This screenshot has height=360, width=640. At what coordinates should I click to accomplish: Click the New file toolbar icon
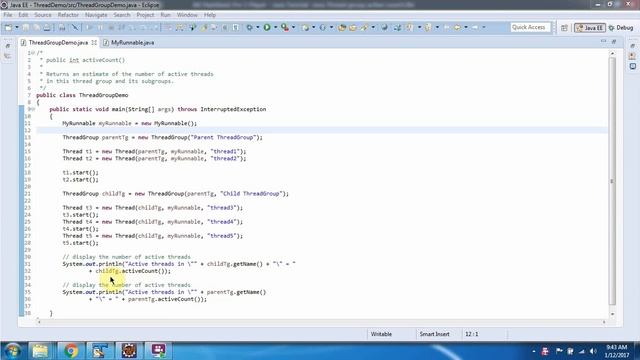point(8,27)
